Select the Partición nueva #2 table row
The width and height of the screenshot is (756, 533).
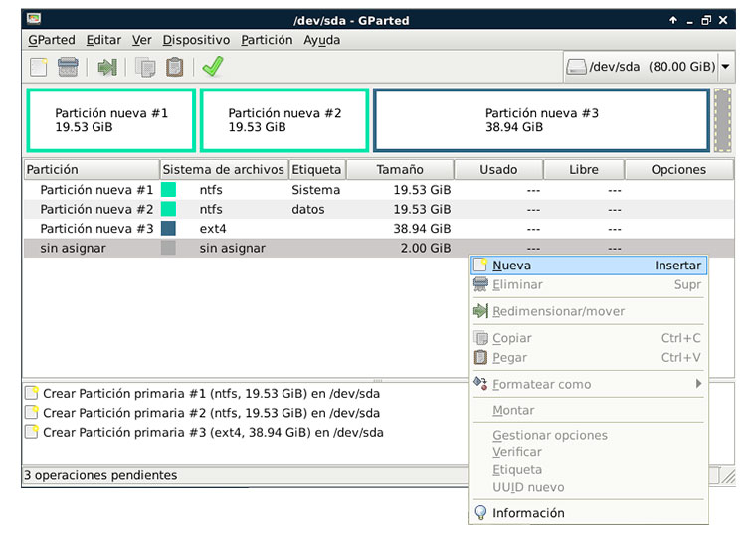(379, 209)
